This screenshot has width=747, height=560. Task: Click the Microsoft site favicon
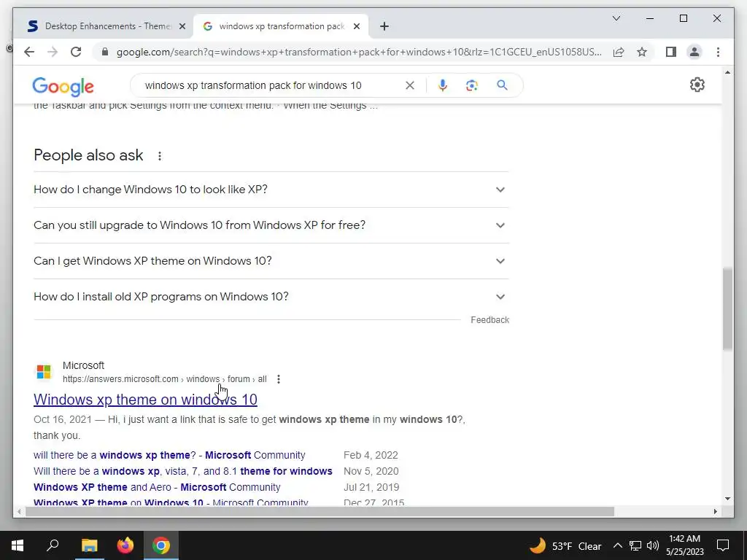point(44,372)
